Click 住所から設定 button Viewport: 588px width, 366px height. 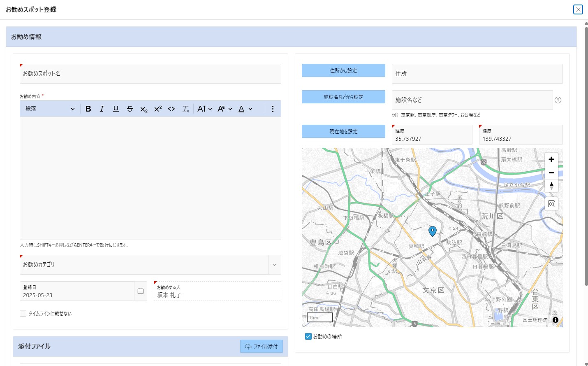343,70
